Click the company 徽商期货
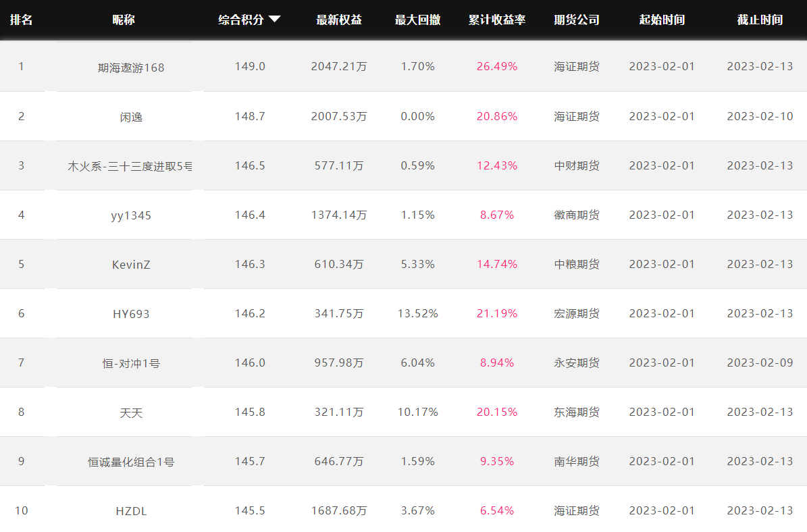The height and width of the screenshot is (532, 807). pos(577,215)
